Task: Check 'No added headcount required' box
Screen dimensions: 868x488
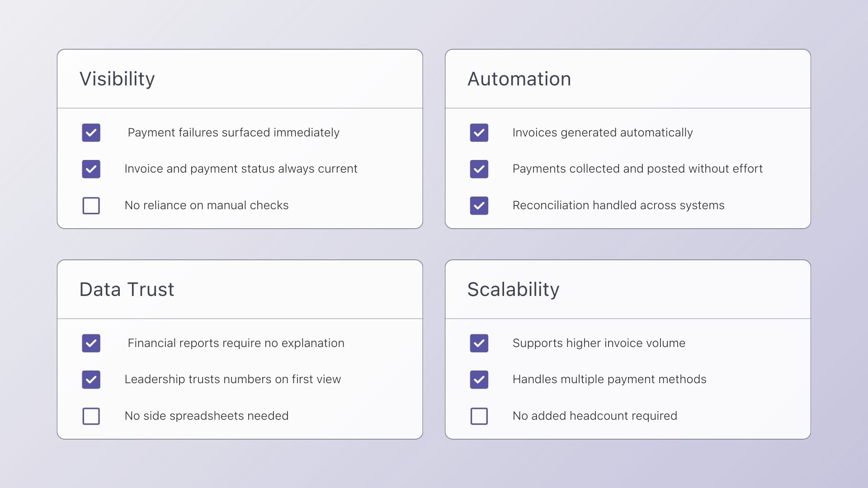Action: 479,416
